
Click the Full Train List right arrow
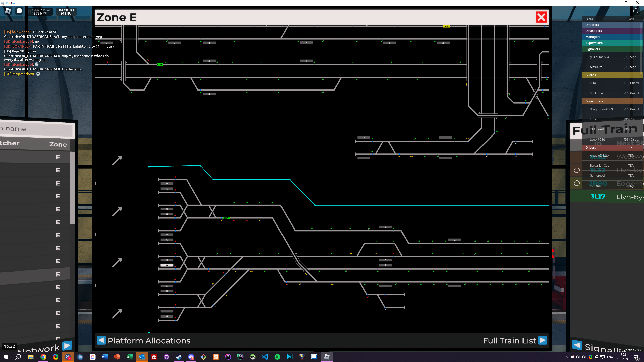click(543, 340)
